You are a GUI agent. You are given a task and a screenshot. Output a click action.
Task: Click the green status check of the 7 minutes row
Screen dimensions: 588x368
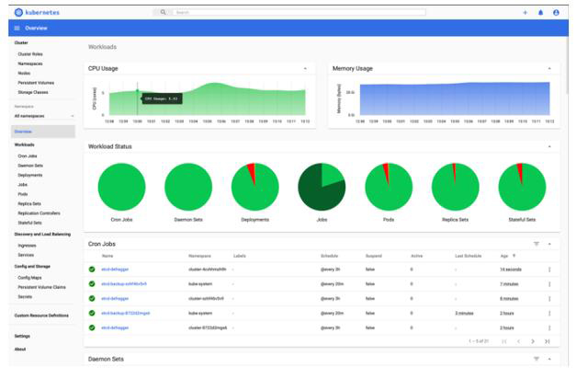[92, 284]
